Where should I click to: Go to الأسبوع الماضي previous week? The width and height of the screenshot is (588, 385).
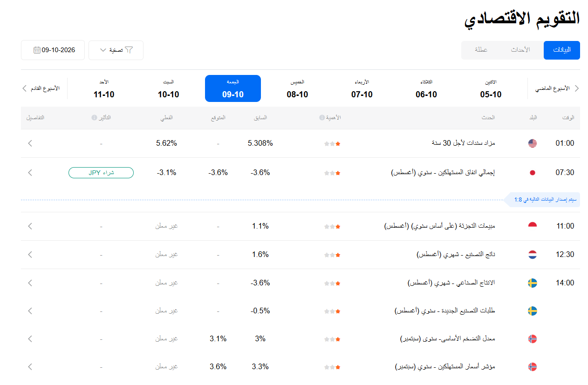tap(556, 88)
